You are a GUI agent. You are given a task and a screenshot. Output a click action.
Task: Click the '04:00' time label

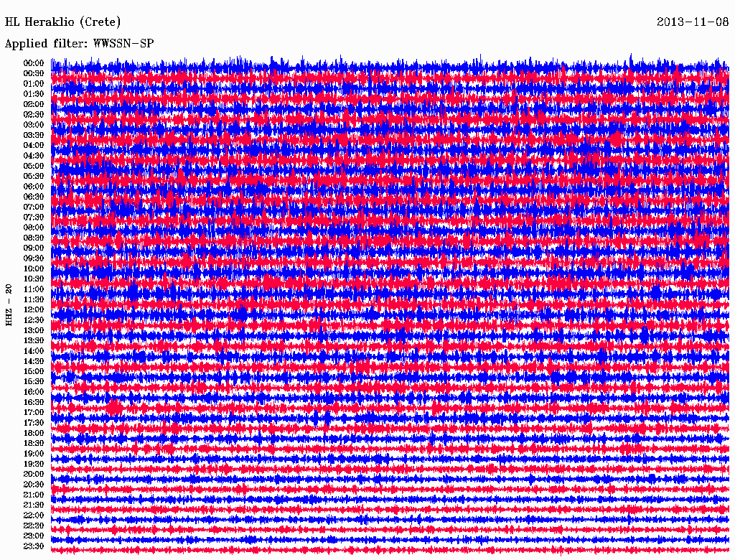pyautogui.click(x=34, y=145)
